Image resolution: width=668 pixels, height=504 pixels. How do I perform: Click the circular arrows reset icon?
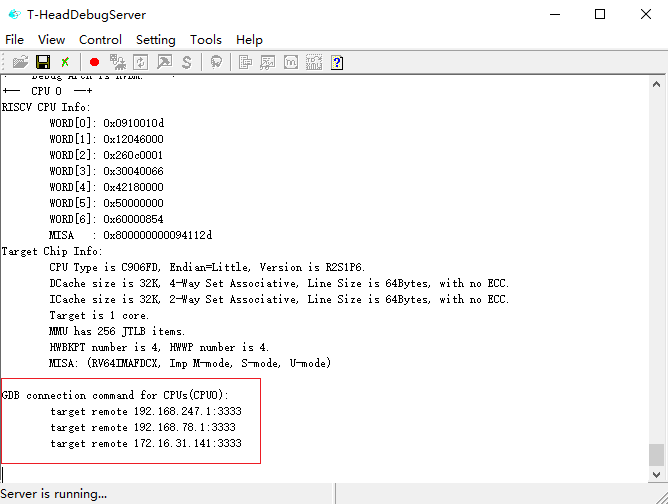(140, 62)
